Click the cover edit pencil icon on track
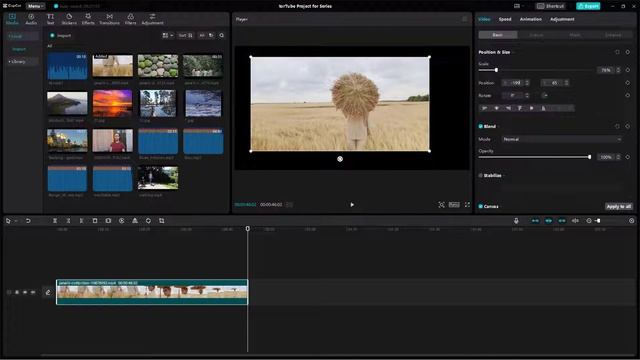Viewport: 640px width, 360px height. (x=48, y=292)
